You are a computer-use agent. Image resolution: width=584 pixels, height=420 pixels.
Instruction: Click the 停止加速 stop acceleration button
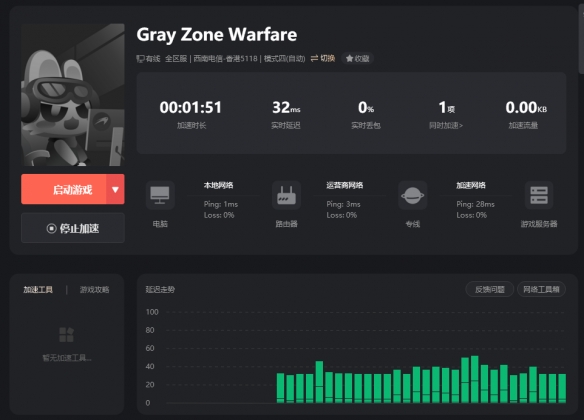pyautogui.click(x=73, y=228)
